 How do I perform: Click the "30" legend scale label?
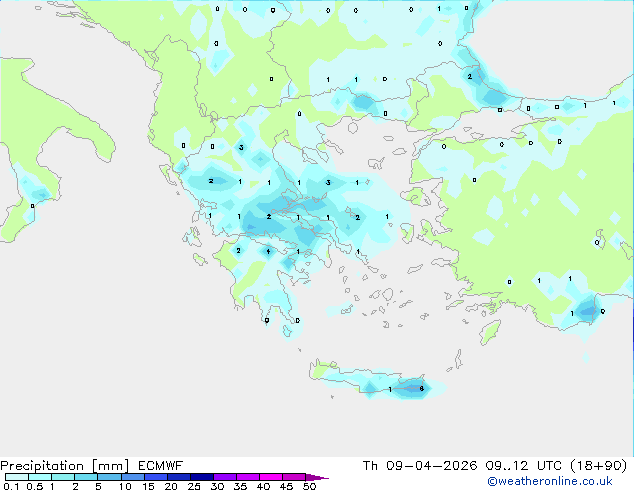(217, 486)
